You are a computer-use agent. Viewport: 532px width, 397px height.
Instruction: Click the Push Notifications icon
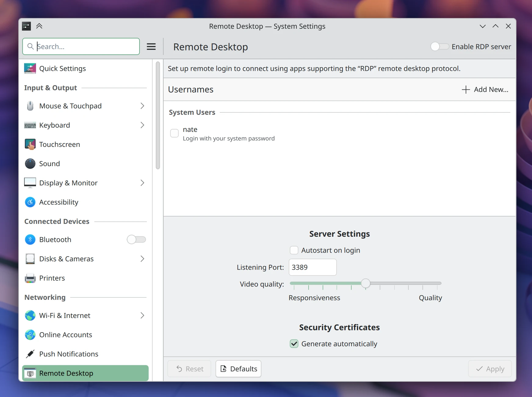coord(30,354)
